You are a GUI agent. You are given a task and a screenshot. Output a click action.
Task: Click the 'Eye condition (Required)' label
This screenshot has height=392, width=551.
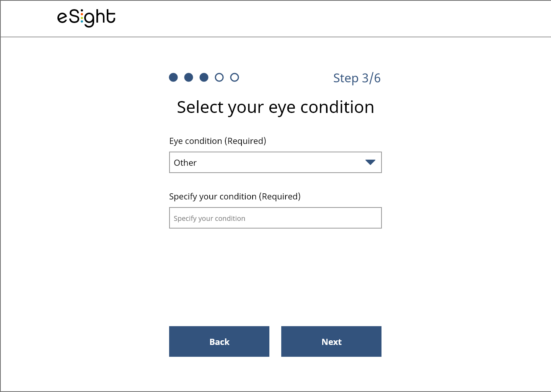tap(218, 141)
